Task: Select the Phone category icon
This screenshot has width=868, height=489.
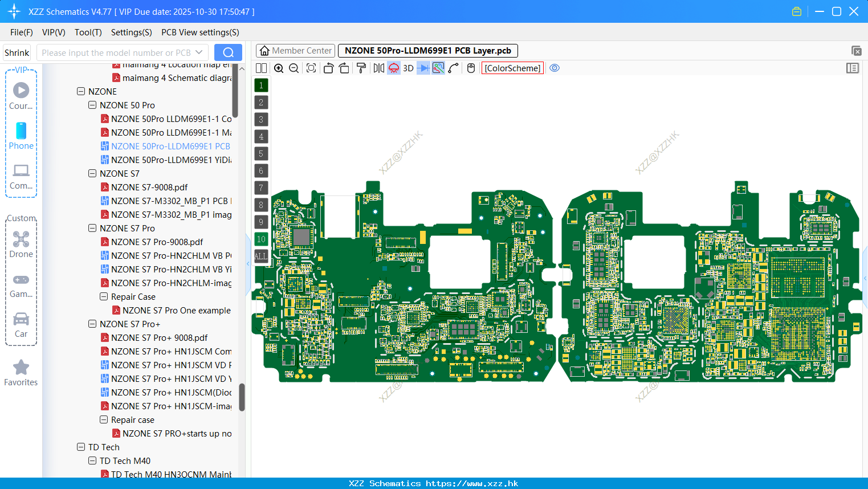Action: pos(21,136)
